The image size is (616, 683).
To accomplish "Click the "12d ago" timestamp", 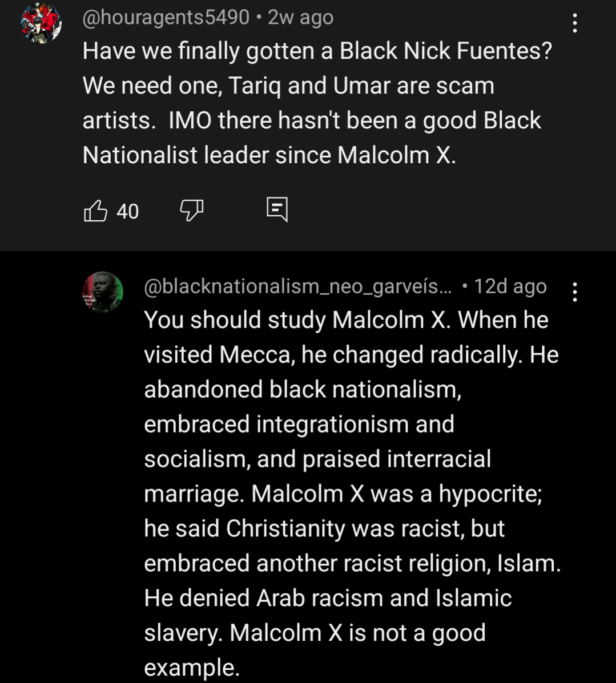I will [x=510, y=286].
